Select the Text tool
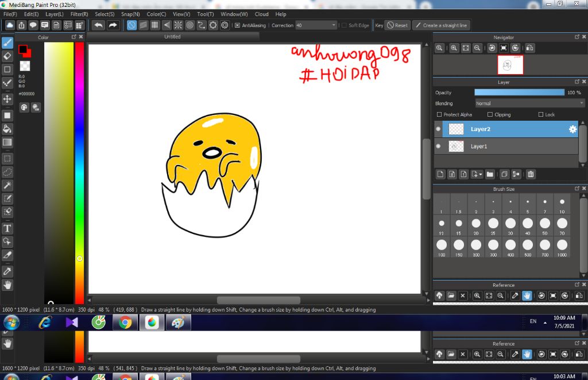588x380 pixels. pos(7,228)
